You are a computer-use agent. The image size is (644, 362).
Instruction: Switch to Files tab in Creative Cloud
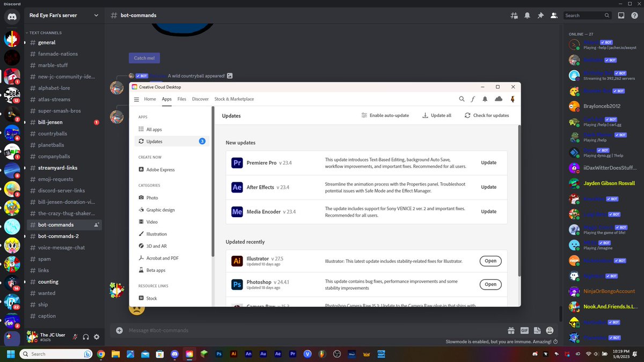click(182, 99)
